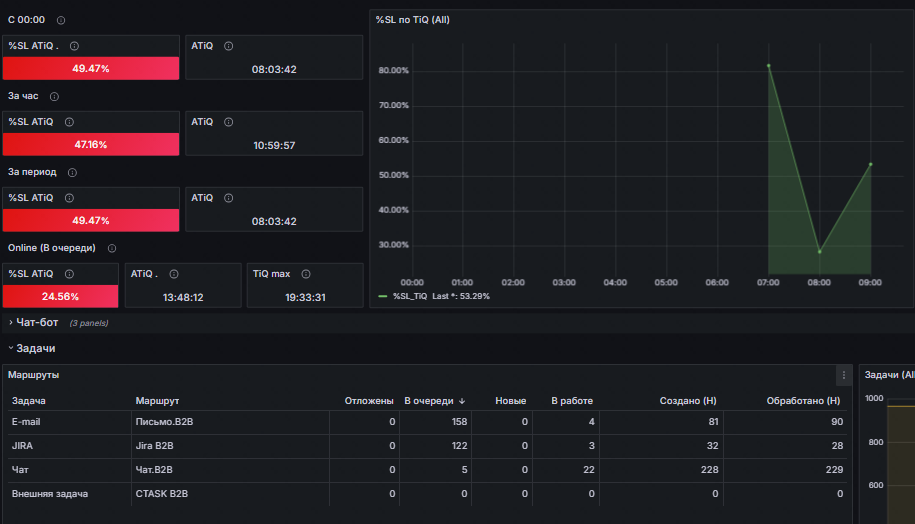The image size is (915, 524).
Task: Open the 'Задачи (All' panel title
Action: (x=889, y=375)
